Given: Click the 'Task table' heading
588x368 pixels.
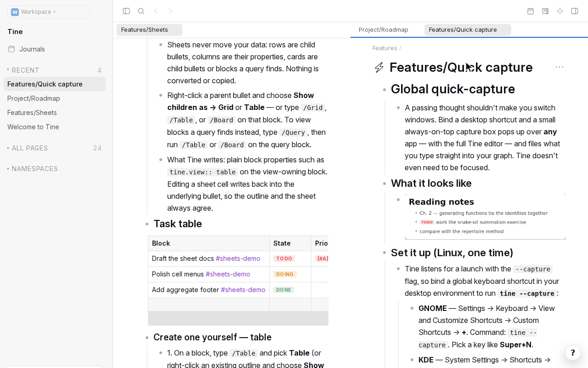Looking at the screenshot, I should (x=178, y=224).
